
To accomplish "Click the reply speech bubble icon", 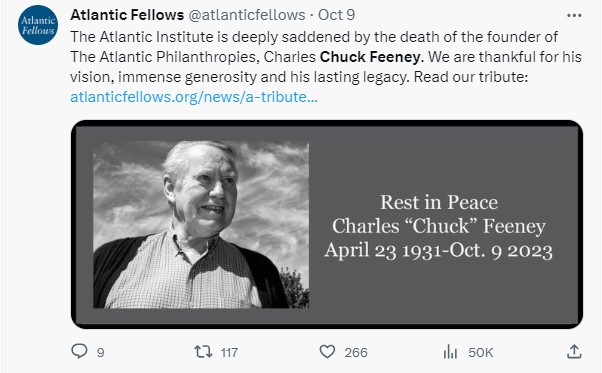I will click(79, 351).
